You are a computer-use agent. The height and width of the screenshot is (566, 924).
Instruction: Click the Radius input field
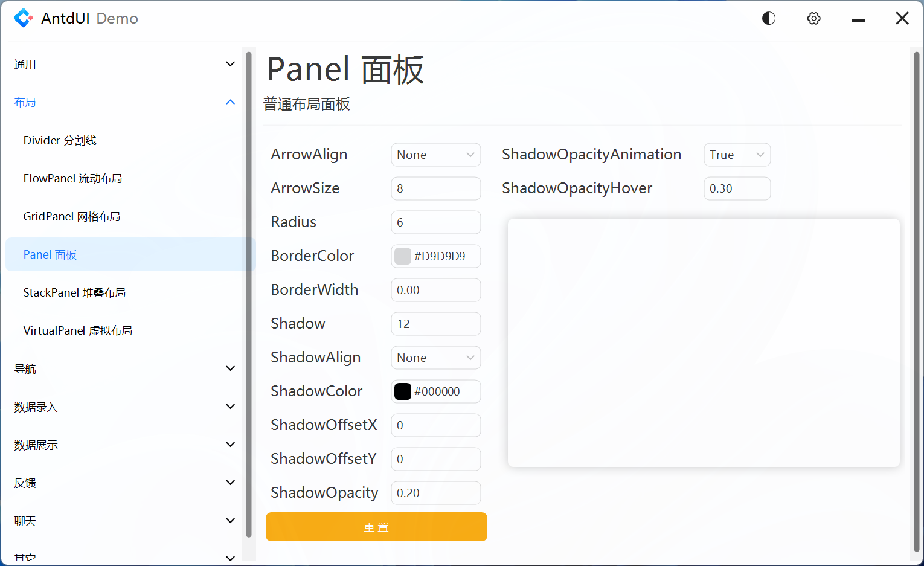pos(435,222)
